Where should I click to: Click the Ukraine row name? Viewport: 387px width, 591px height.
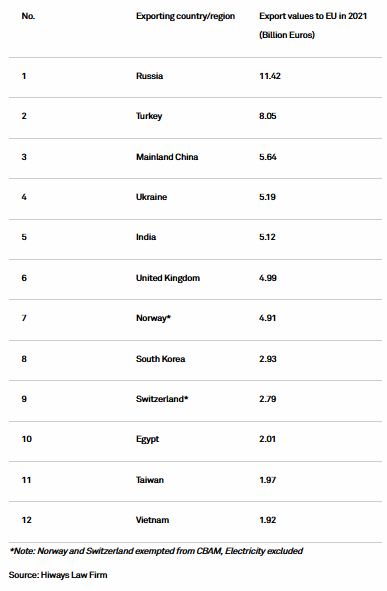tap(151, 197)
